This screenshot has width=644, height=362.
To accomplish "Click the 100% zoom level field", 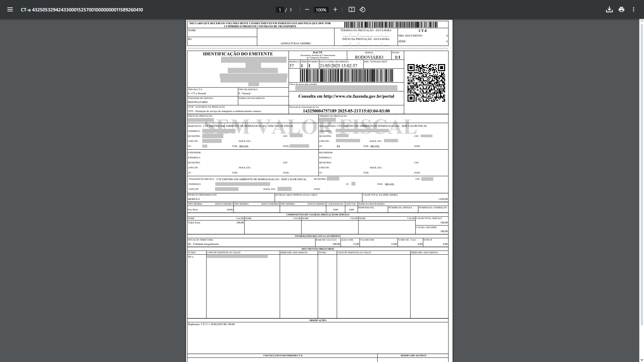I will click(321, 10).
